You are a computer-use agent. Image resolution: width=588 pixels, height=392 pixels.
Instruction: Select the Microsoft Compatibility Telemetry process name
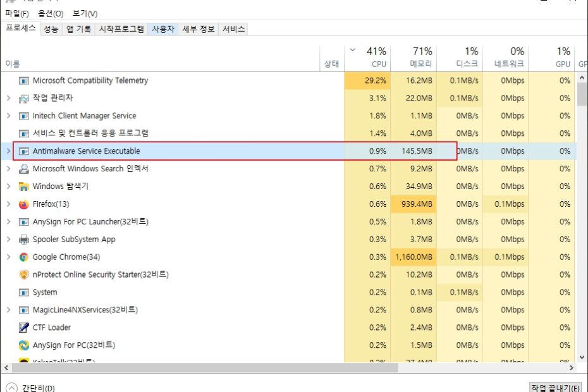pyautogui.click(x=90, y=81)
